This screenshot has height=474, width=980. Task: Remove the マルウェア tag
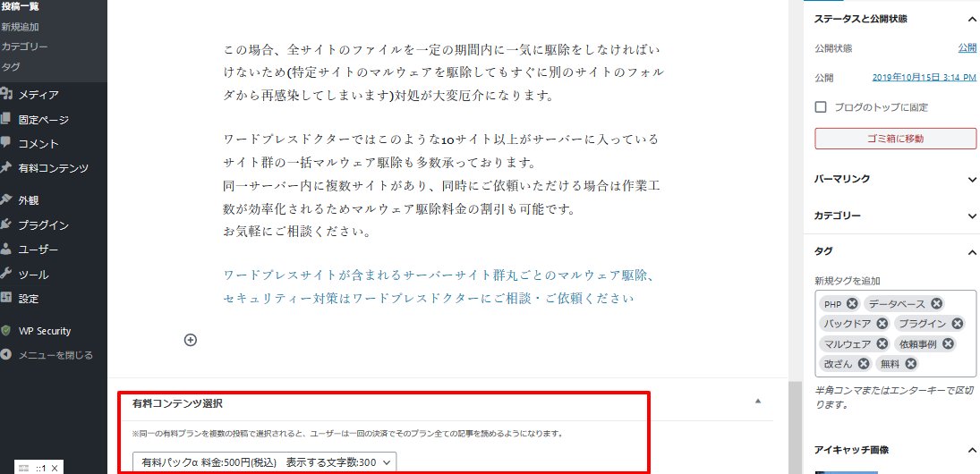tap(882, 343)
